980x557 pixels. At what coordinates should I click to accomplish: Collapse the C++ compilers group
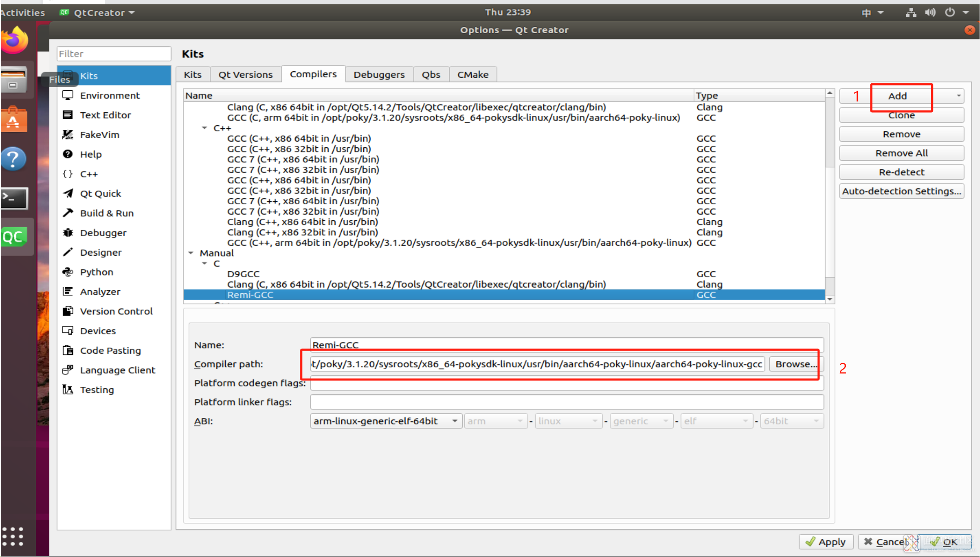(205, 128)
